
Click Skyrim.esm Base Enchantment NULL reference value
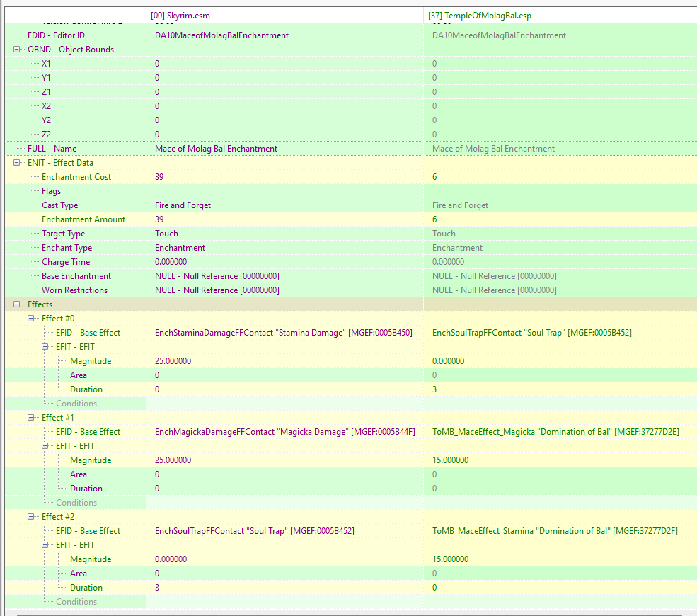[x=217, y=276]
